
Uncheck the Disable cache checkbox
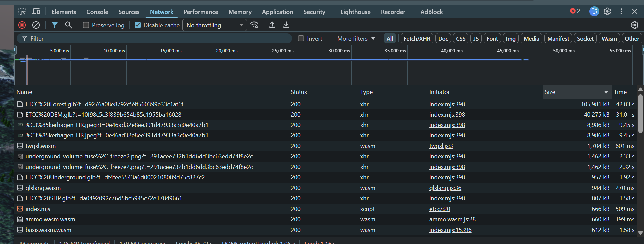click(x=138, y=25)
